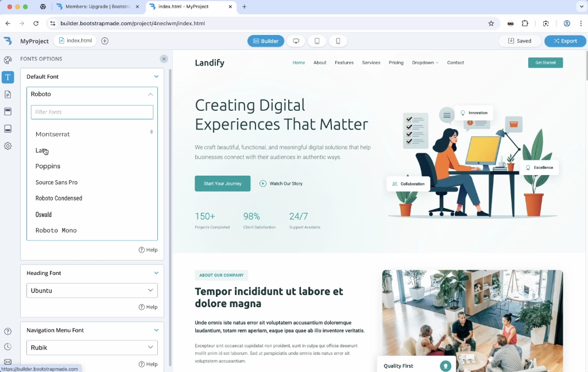Open the Rubik navigation font dropdown
Screen dimensions: 588x372
(x=92, y=347)
